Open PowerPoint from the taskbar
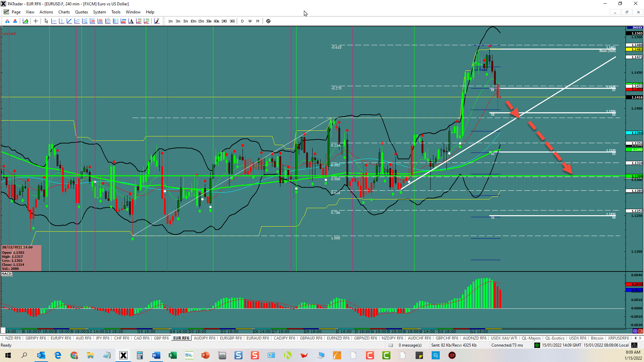 pos(206,355)
